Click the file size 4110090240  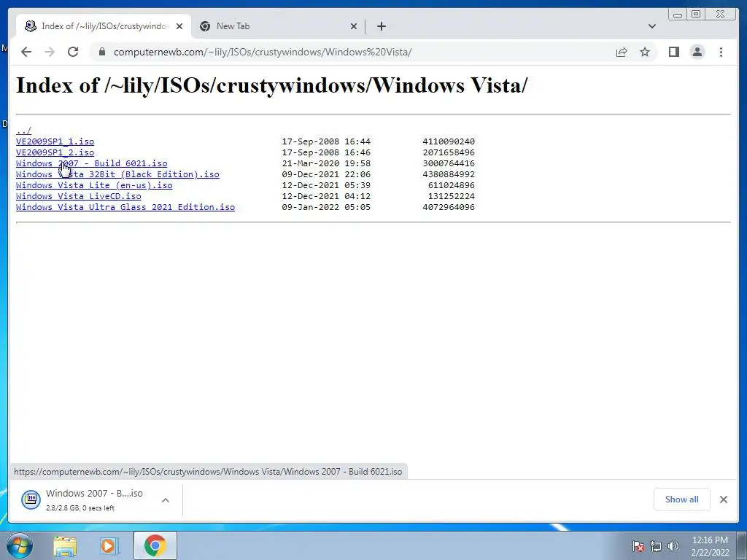(449, 141)
